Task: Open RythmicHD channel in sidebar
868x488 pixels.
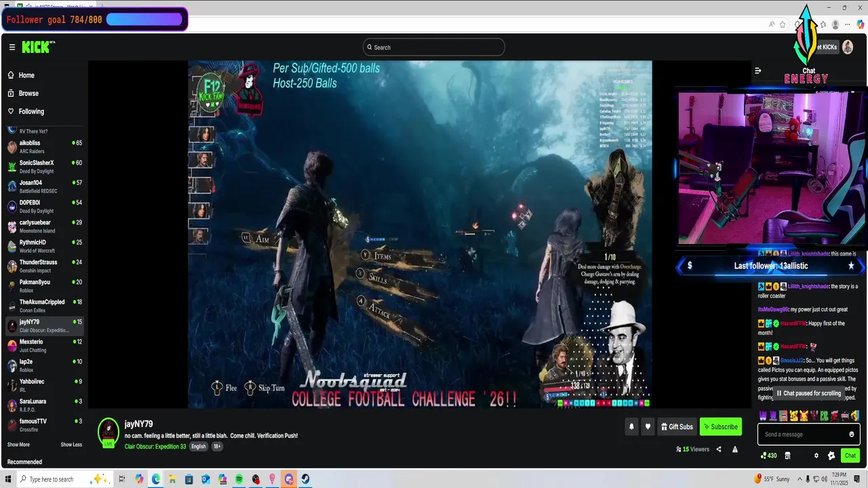Action: pos(44,246)
